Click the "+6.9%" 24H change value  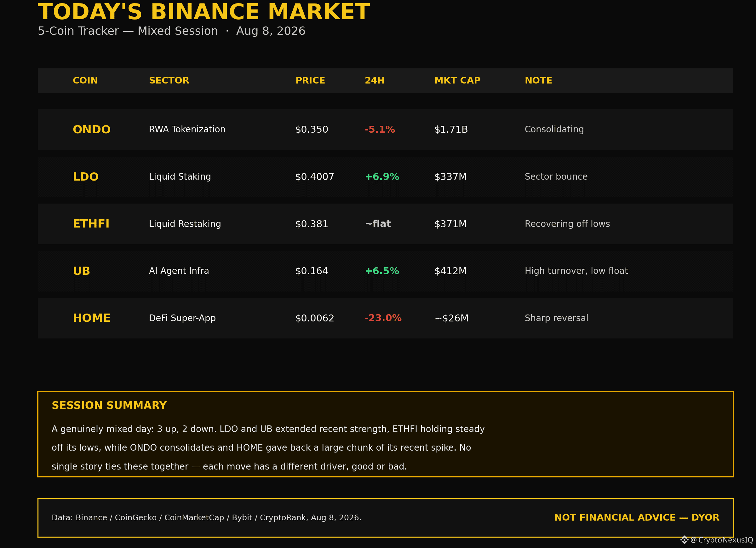tap(382, 177)
